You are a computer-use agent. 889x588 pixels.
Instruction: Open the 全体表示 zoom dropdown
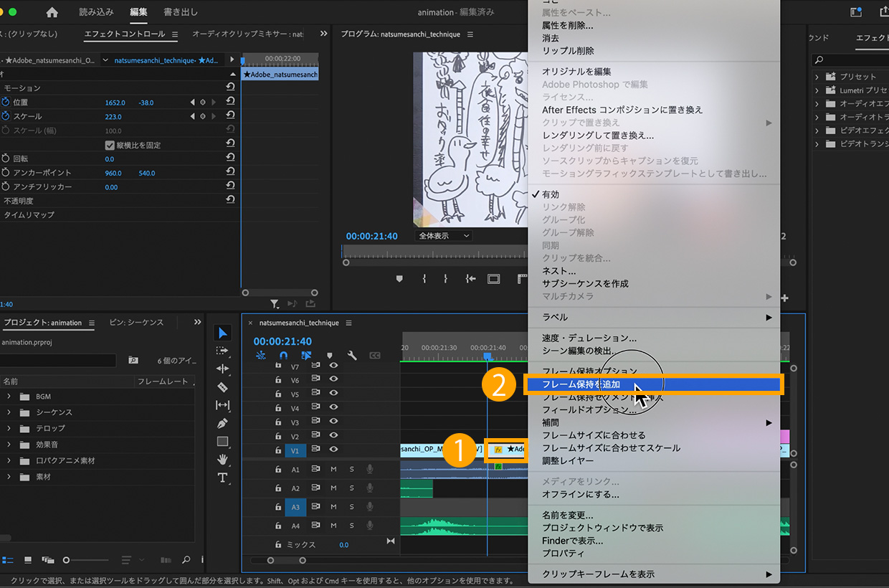pyautogui.click(x=443, y=236)
